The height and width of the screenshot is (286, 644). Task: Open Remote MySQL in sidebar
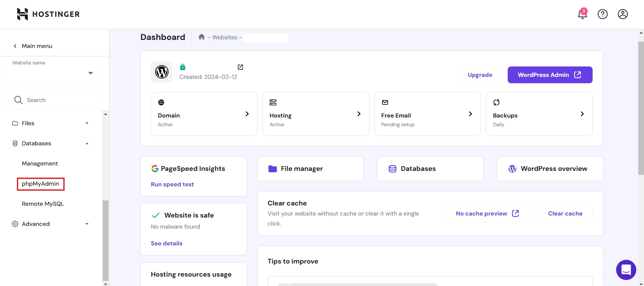pos(43,204)
